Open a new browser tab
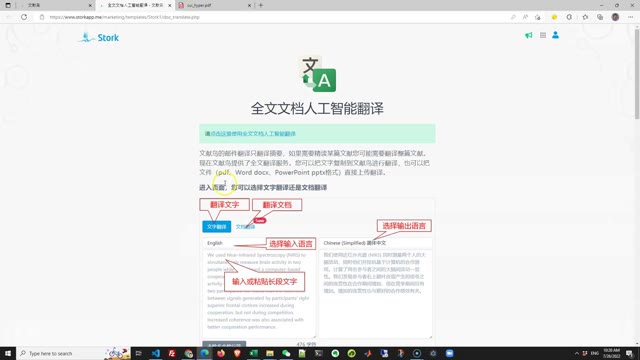The height and width of the screenshot is (360, 640). tap(260, 5)
